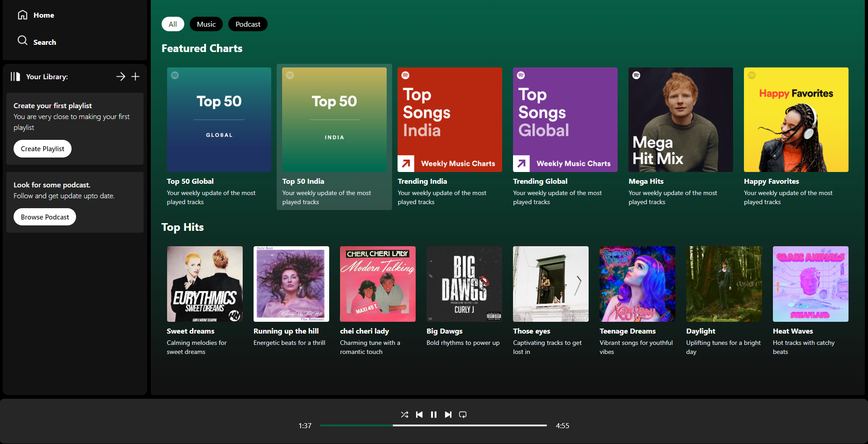Click the Teenage Dreams song title
868x444 pixels.
click(627, 331)
